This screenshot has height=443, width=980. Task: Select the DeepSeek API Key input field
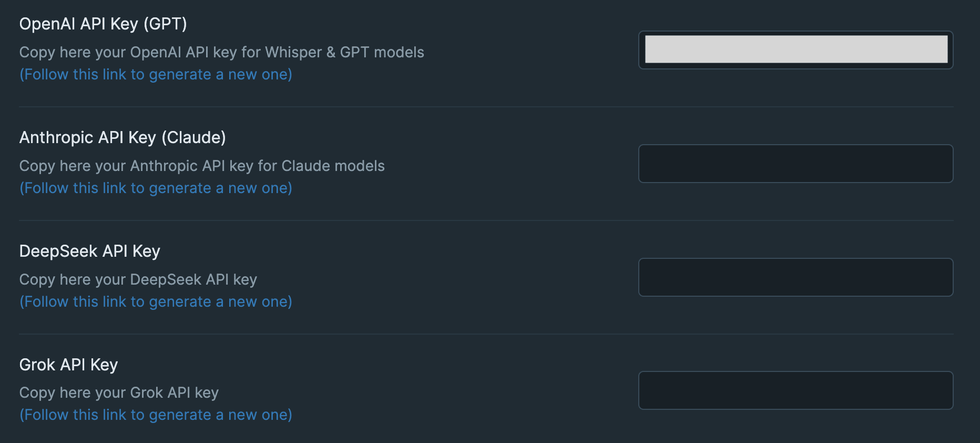[795, 277]
